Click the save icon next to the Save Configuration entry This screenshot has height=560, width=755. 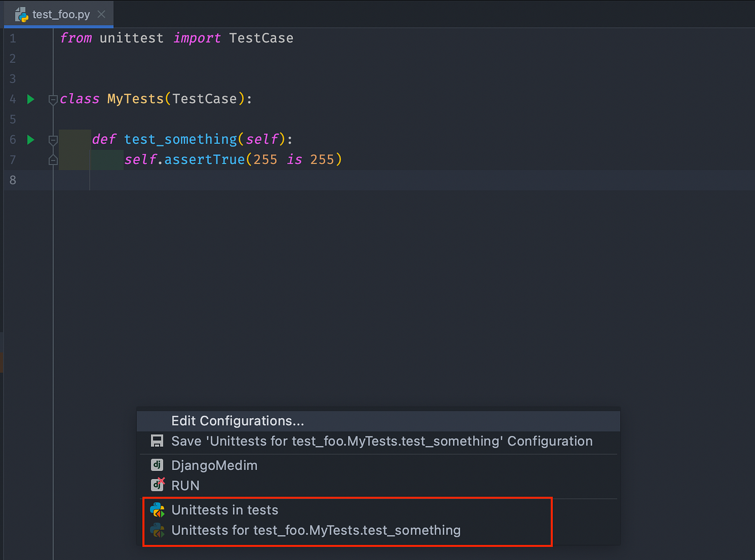pyautogui.click(x=156, y=441)
